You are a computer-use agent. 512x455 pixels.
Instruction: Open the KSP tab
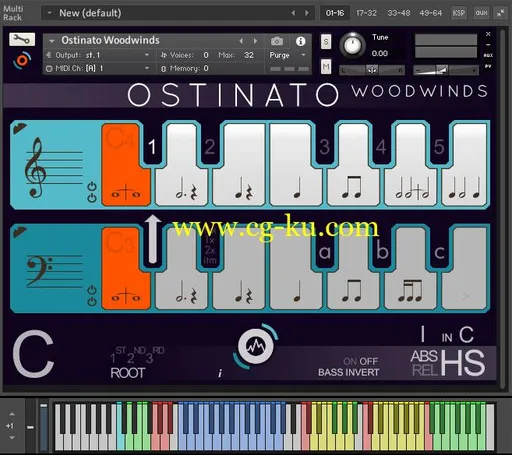(x=459, y=13)
